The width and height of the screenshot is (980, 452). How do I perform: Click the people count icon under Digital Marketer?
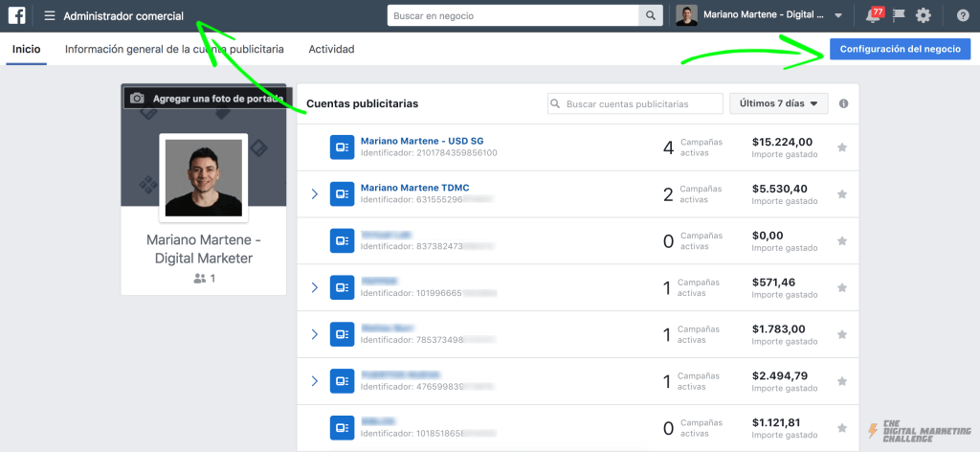click(199, 280)
